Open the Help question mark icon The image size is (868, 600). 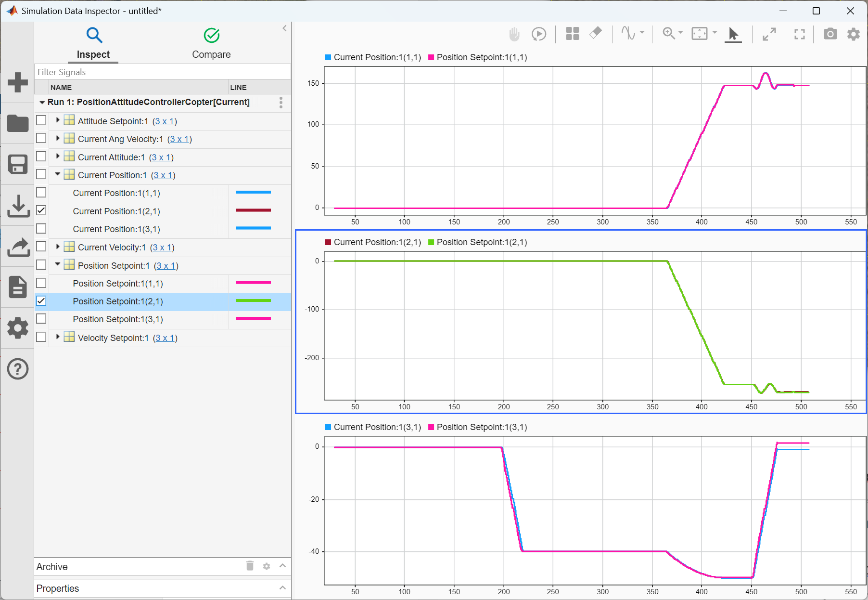click(x=18, y=369)
